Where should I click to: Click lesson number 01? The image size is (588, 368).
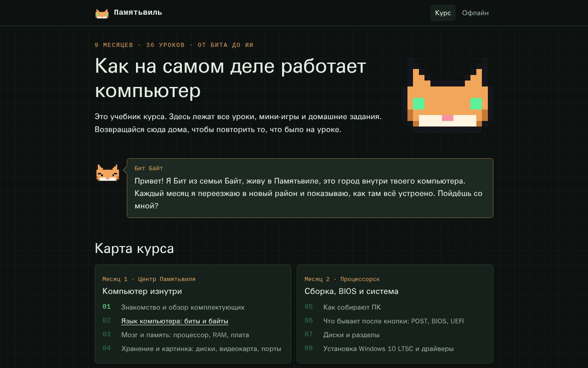[x=107, y=307]
